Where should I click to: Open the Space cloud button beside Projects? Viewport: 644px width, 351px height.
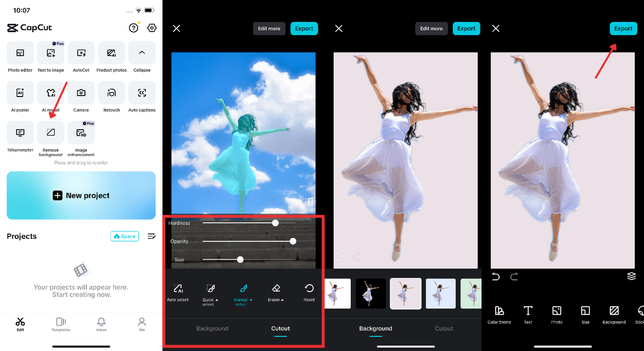pyautogui.click(x=125, y=236)
